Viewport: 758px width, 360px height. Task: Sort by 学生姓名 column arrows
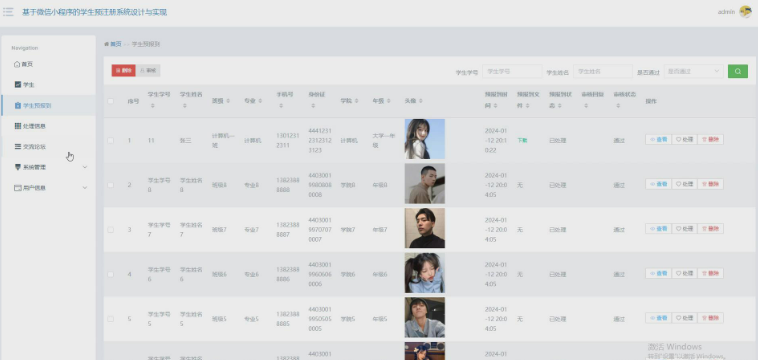pos(185,105)
